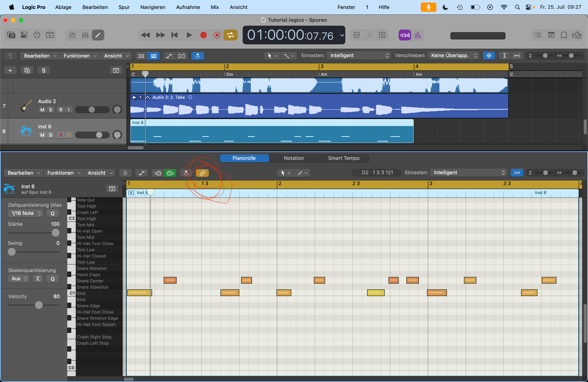Open the Spur menu
The width and height of the screenshot is (588, 382).
coord(124,7)
